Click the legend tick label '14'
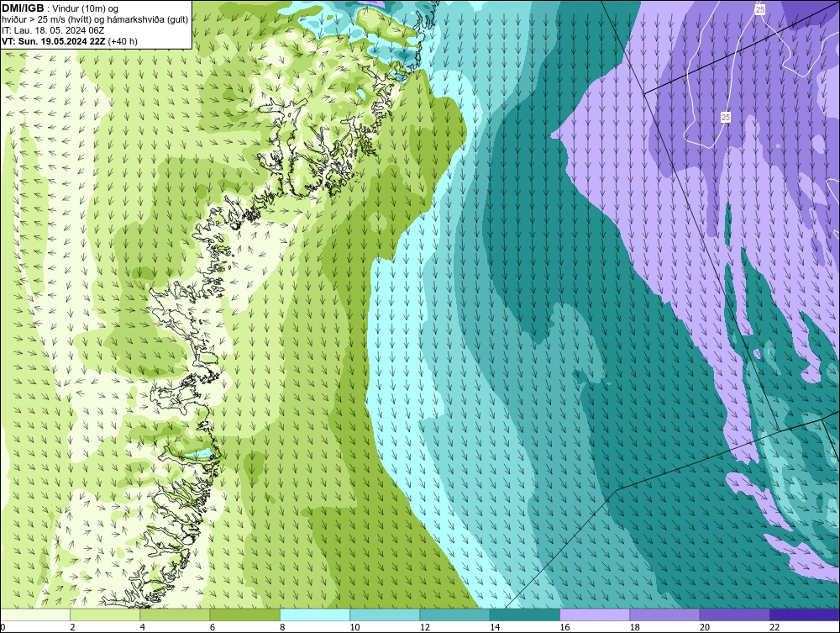Screen dimensions: 840x633 tap(495, 627)
